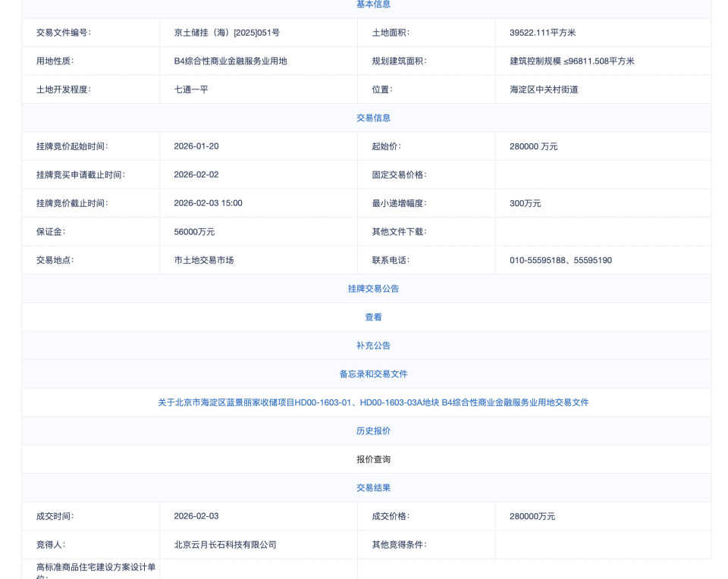Select the 用地性质 cell B4综合性商业金融服务业用地

pos(231,61)
